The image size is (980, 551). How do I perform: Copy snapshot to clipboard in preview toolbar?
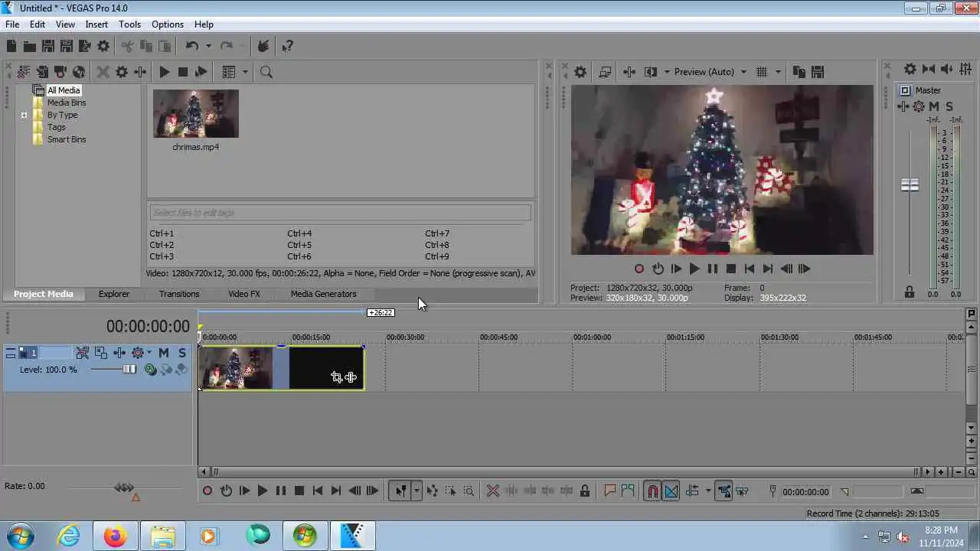(x=799, y=72)
